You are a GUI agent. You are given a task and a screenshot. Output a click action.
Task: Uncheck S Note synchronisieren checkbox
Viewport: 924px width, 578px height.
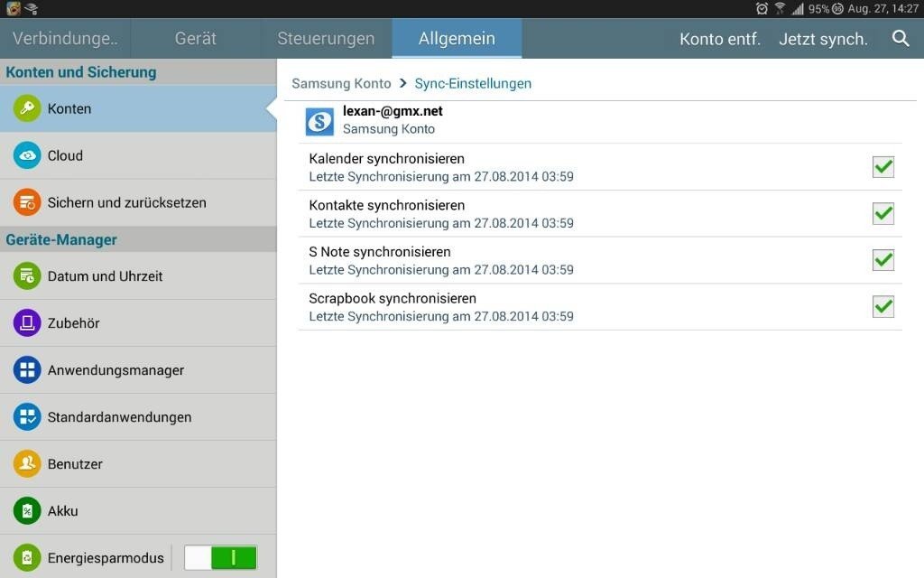point(882,260)
